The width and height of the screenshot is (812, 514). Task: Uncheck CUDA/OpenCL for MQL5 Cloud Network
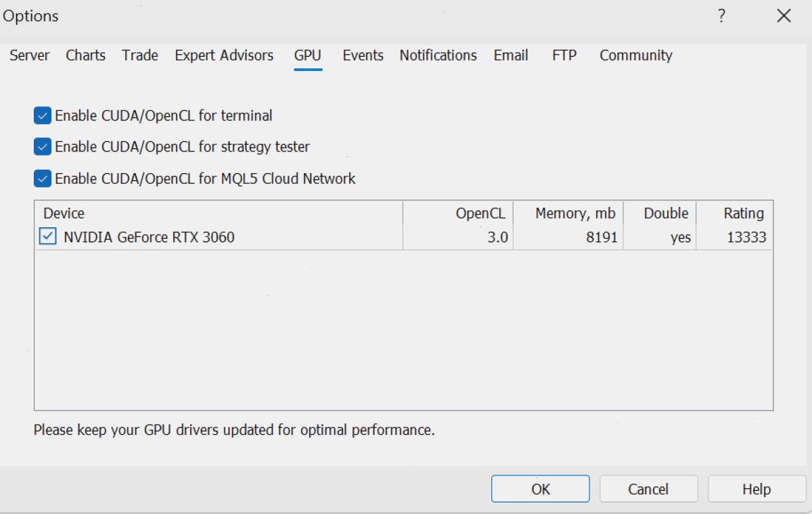coord(42,179)
